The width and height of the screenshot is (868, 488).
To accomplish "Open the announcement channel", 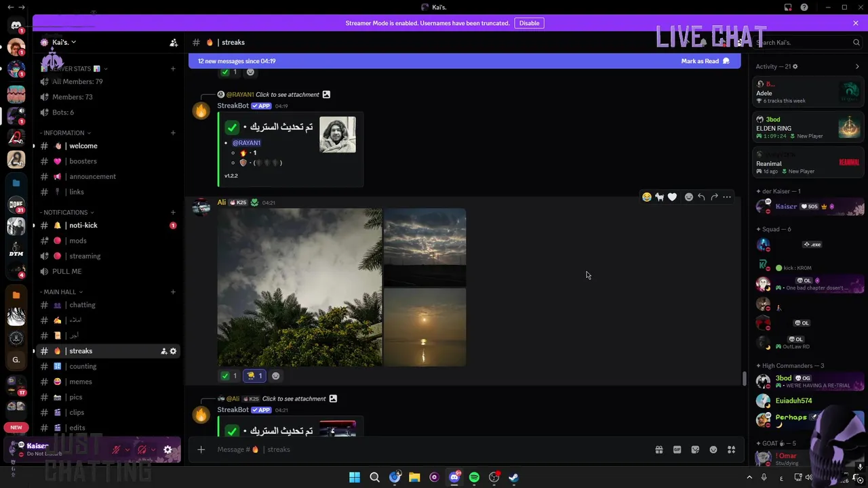I will coord(108,176).
